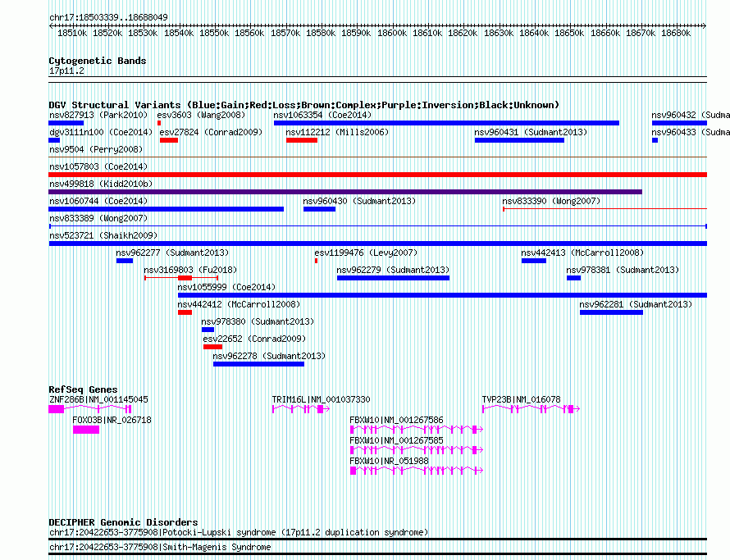The image size is (730, 560).
Task: Click the chr17:18503339..18688049 region label
Action: tap(108, 17)
